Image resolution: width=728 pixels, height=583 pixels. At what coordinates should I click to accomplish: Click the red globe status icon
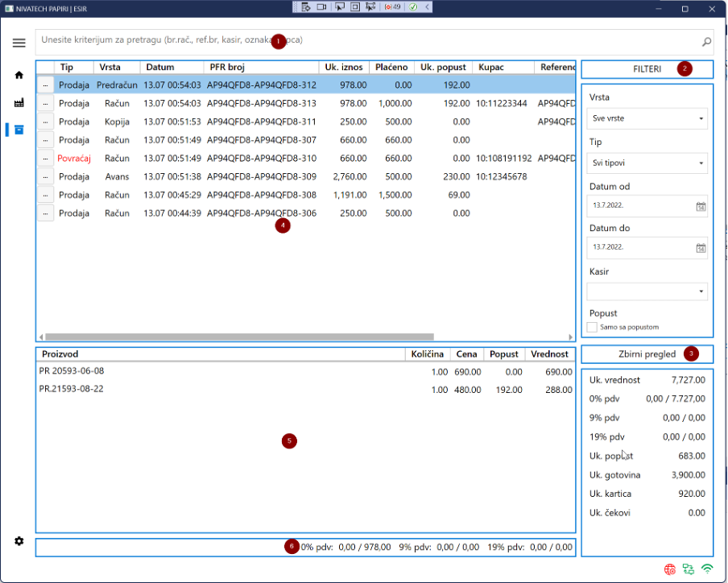click(669, 569)
